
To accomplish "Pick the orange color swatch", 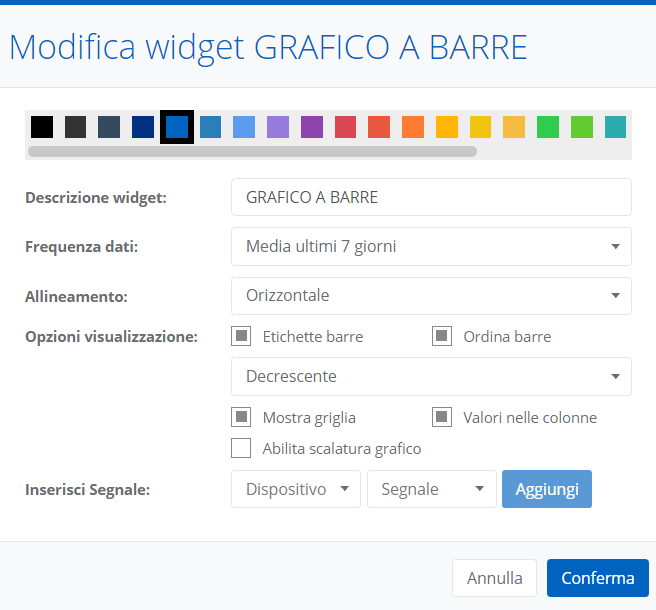I will click(x=413, y=127).
